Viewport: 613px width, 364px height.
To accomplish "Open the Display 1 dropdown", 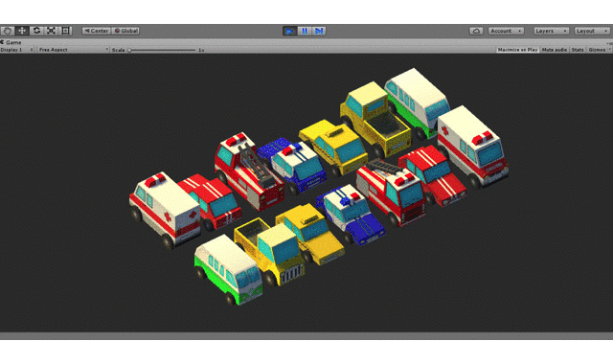I will coord(17,50).
